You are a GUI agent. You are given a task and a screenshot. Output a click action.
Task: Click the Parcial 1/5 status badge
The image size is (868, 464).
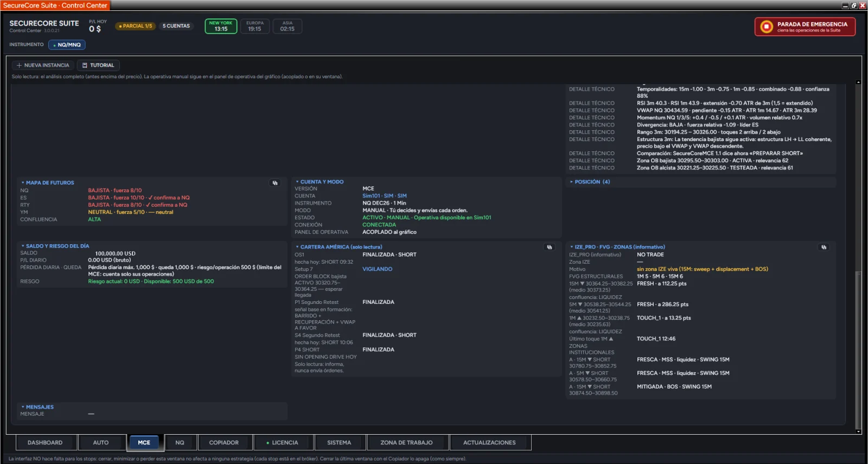point(136,26)
